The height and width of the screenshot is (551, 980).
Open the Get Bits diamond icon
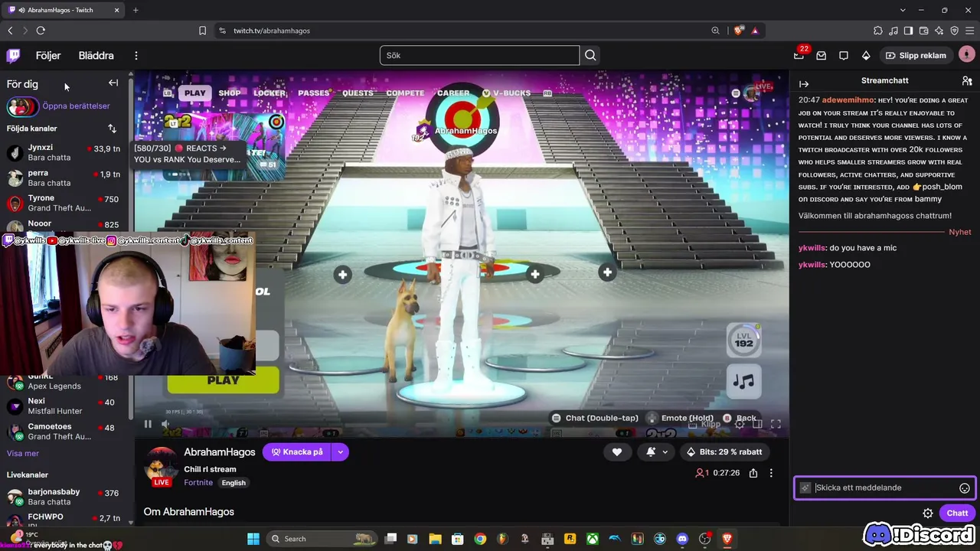coord(866,55)
